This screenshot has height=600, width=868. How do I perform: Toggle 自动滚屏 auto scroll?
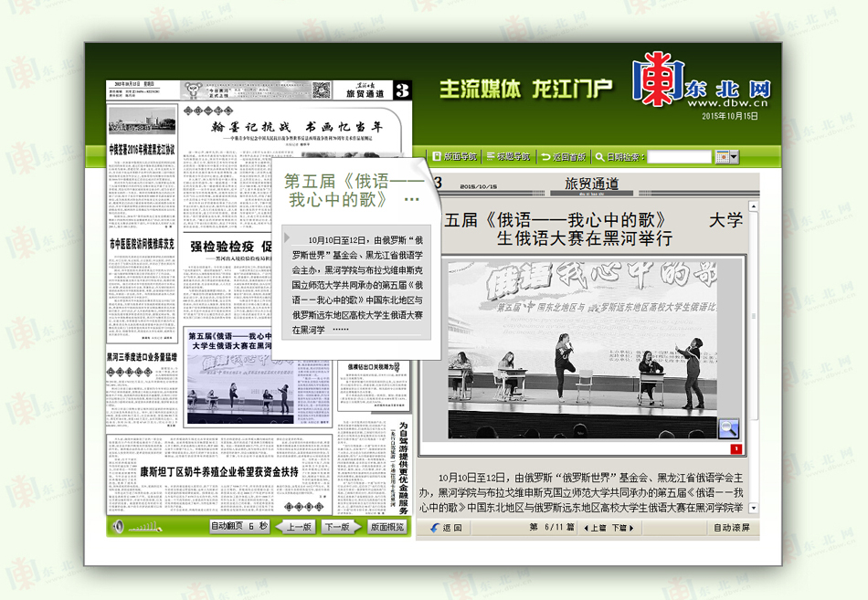(731, 528)
